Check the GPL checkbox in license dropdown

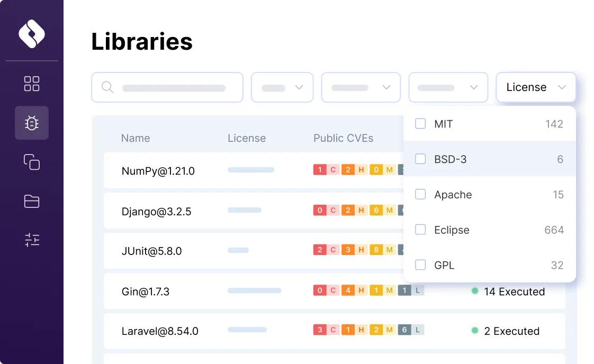pyautogui.click(x=420, y=265)
